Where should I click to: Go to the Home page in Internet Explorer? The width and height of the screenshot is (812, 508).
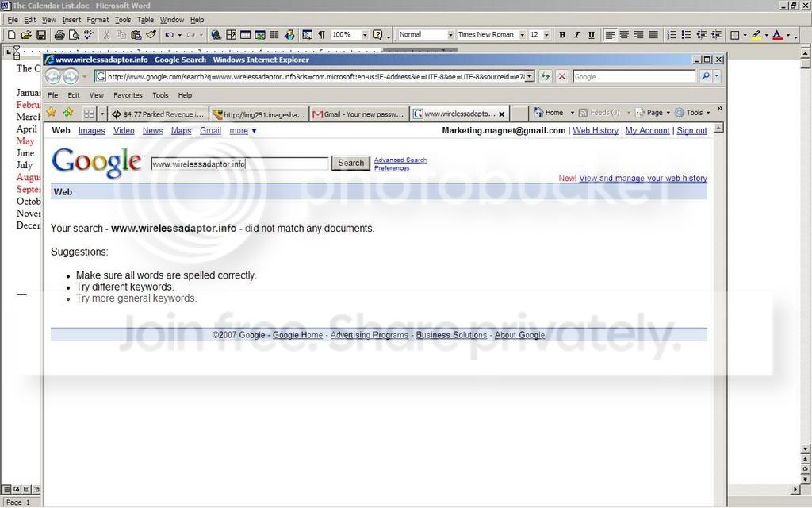(x=549, y=113)
